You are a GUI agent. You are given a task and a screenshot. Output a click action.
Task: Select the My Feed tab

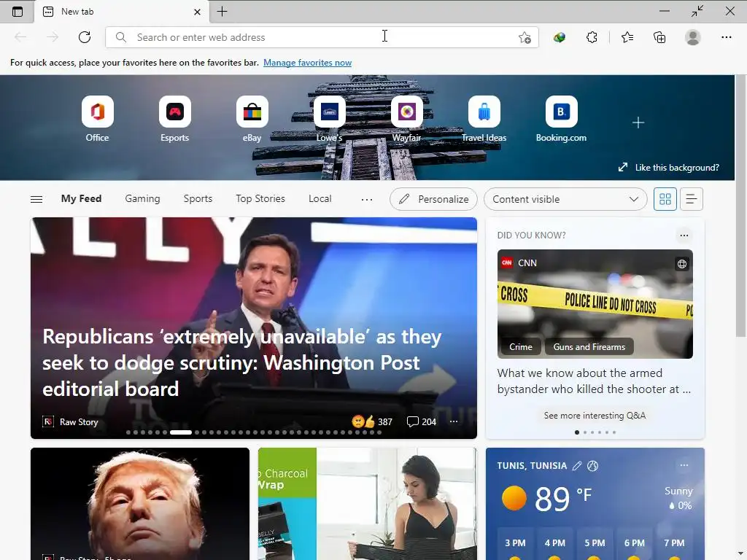[x=81, y=198]
